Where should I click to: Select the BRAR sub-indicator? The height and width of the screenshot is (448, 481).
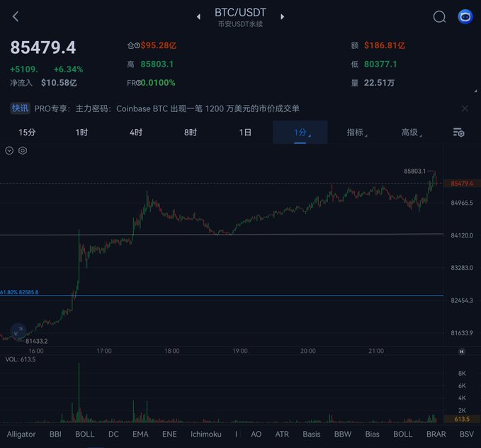(436, 434)
